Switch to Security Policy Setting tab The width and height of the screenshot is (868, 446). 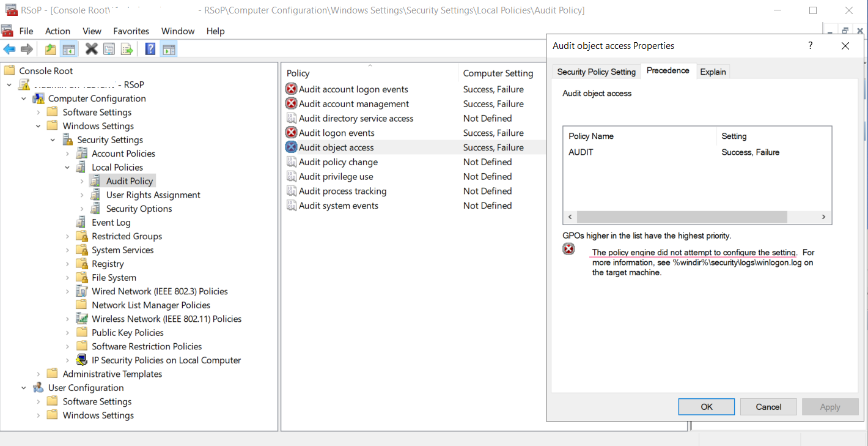(x=597, y=72)
